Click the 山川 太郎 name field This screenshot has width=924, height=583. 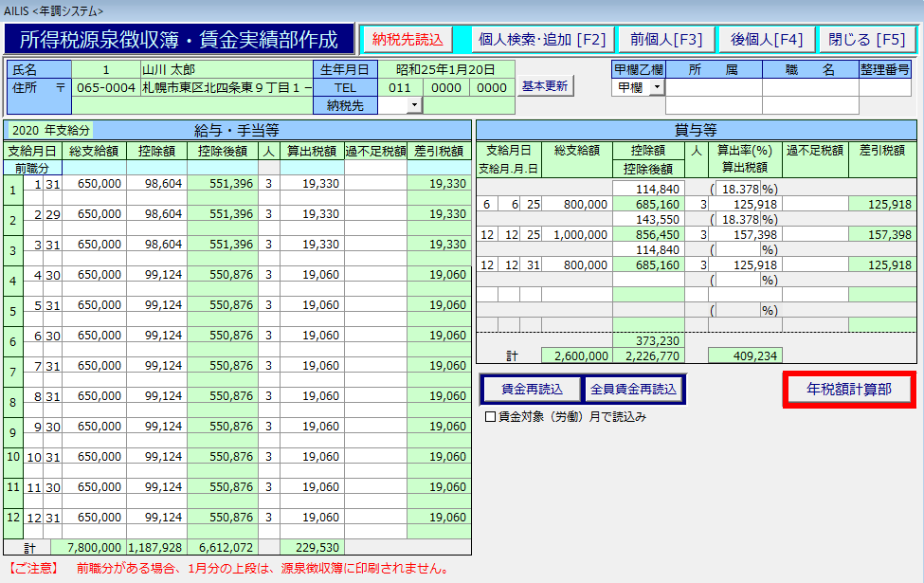pos(226,69)
